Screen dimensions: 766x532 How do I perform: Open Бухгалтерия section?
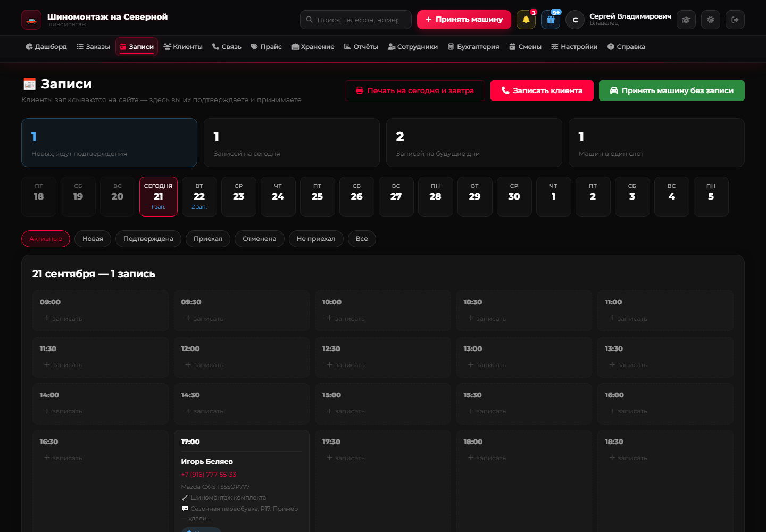click(x=474, y=47)
